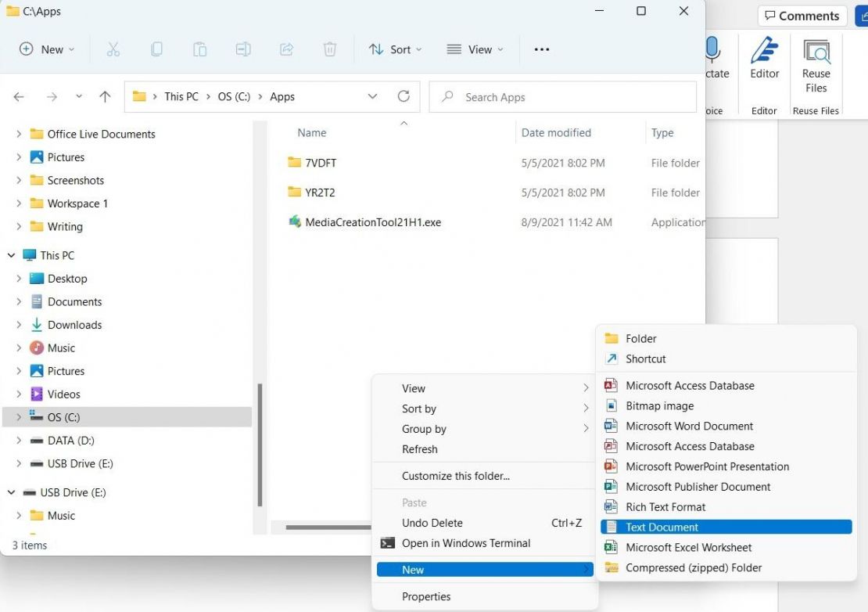Screen dimensions: 868x612
Task: Collapse the This PC tree node
Action: coord(11,255)
